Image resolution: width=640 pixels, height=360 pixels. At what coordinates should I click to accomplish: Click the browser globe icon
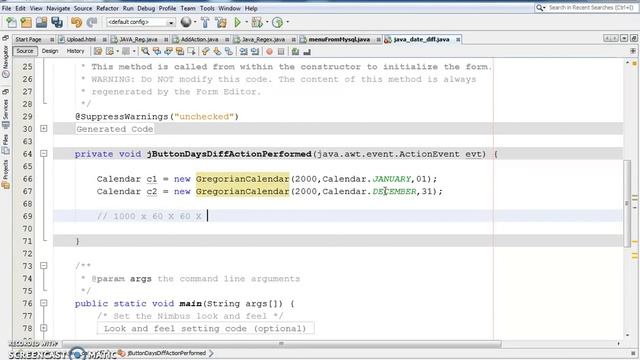tap(186, 22)
